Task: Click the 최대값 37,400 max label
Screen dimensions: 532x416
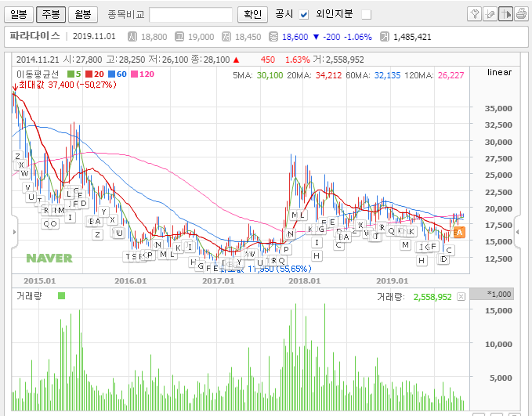Action: (x=67, y=85)
